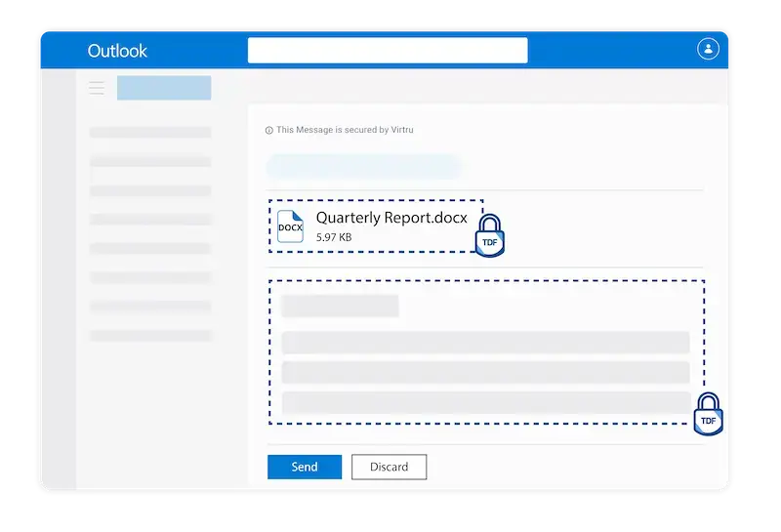
Task: Select second placeholder item in left sidebar
Action: click(150, 161)
